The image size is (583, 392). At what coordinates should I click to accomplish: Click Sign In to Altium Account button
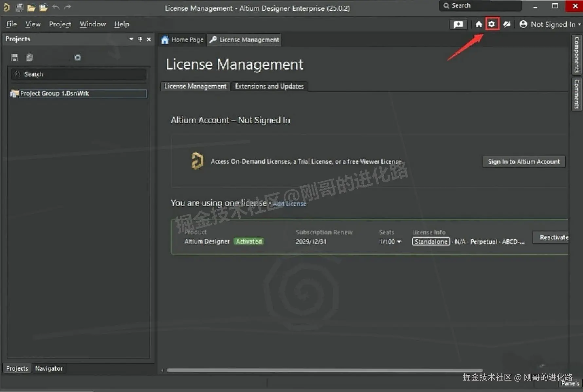(x=524, y=162)
